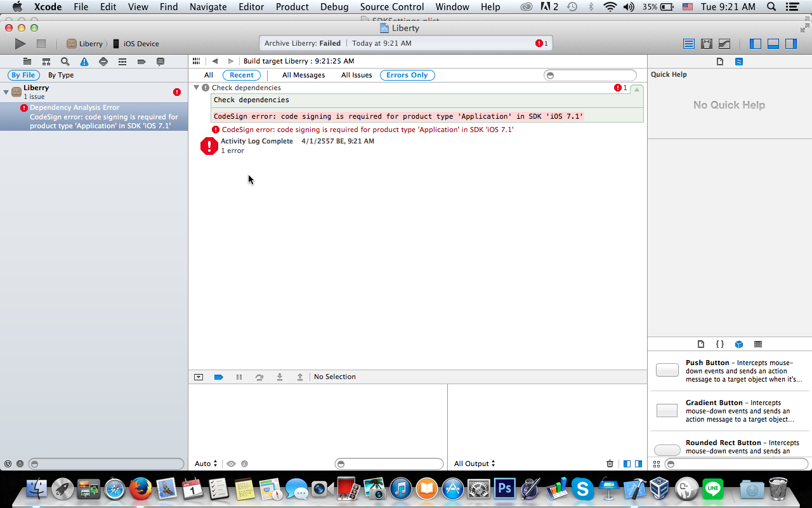812x508 pixels.
Task: Select the All Messages filter
Action: point(303,75)
